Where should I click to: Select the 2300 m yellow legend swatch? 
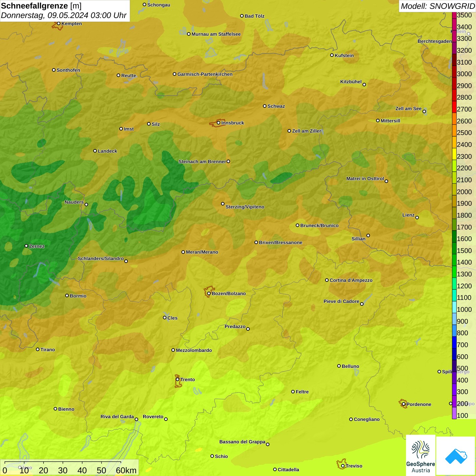[x=454, y=154]
